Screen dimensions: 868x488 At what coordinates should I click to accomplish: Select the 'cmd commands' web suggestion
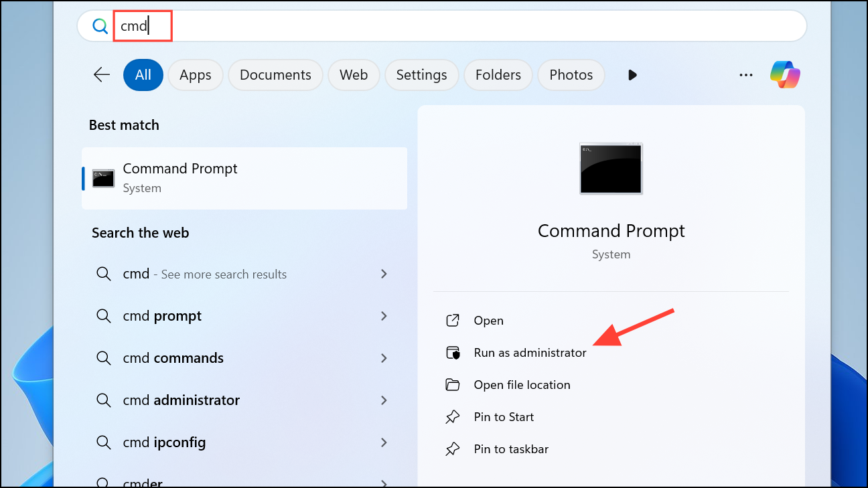[x=244, y=358]
